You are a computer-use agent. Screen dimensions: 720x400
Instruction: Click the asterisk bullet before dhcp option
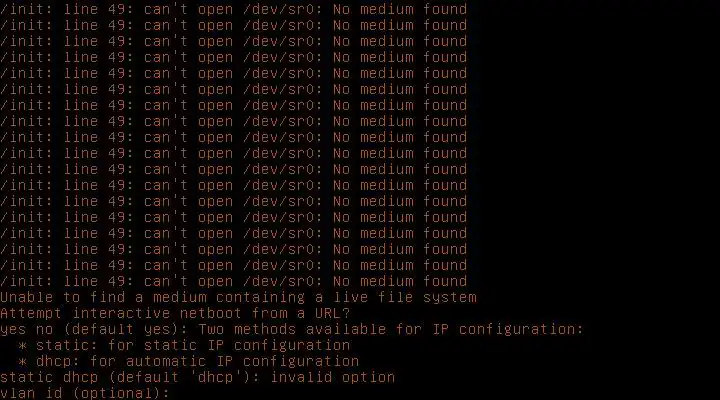click(22, 361)
